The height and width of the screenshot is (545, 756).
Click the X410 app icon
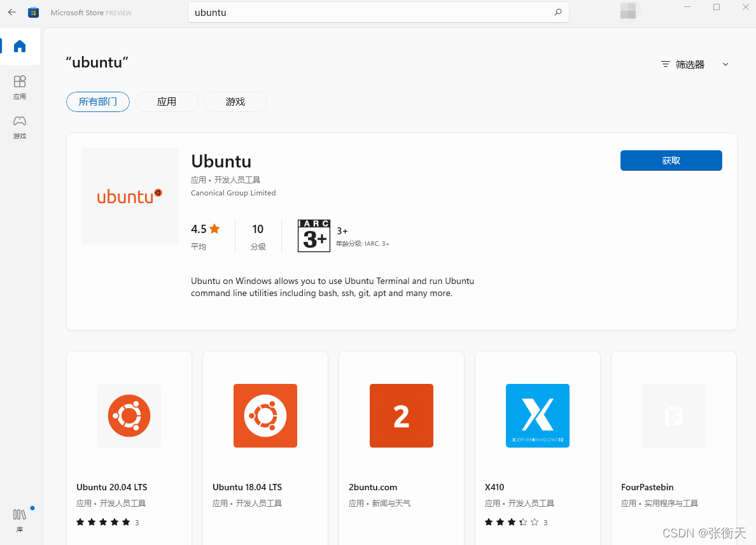coord(538,416)
